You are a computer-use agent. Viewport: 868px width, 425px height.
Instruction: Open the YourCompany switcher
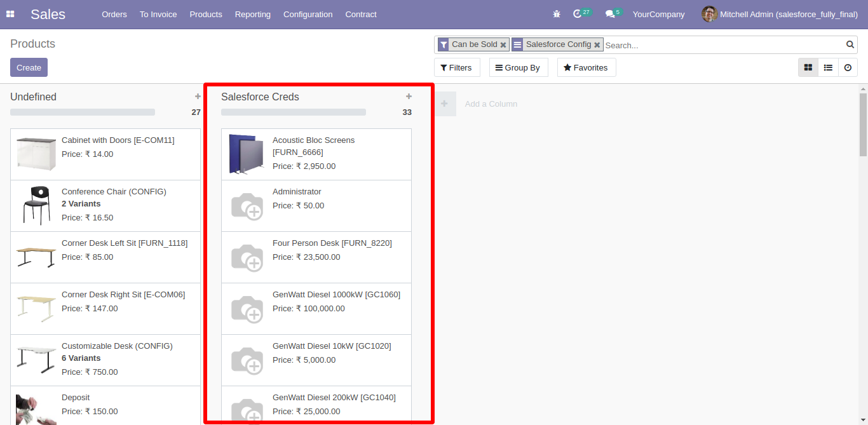pyautogui.click(x=658, y=14)
